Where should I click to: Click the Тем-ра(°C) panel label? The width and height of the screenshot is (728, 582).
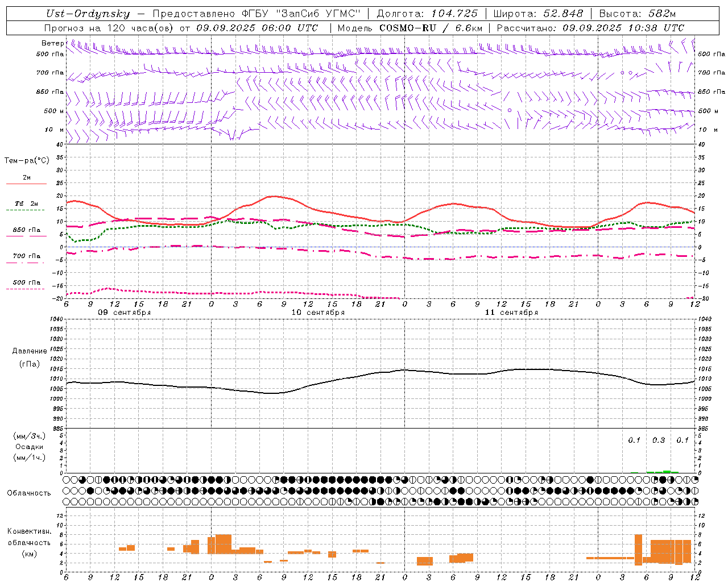27,161
